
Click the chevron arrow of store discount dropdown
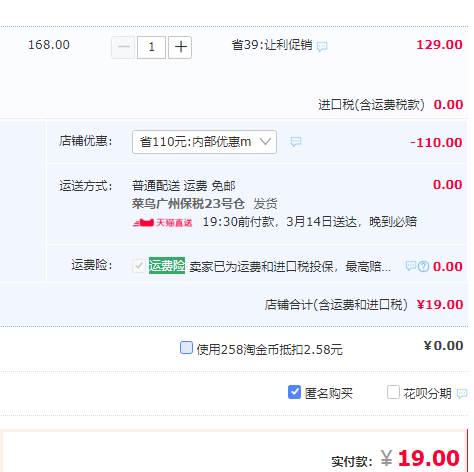point(266,142)
